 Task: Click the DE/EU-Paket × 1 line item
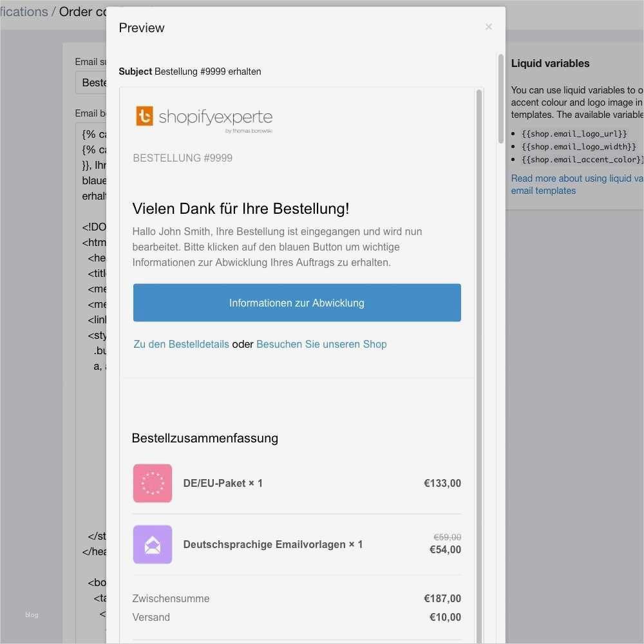pyautogui.click(x=223, y=483)
